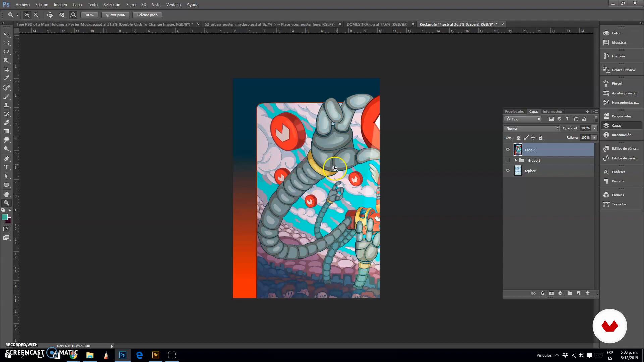
Task: Open the Filtro menu
Action: pos(131,5)
